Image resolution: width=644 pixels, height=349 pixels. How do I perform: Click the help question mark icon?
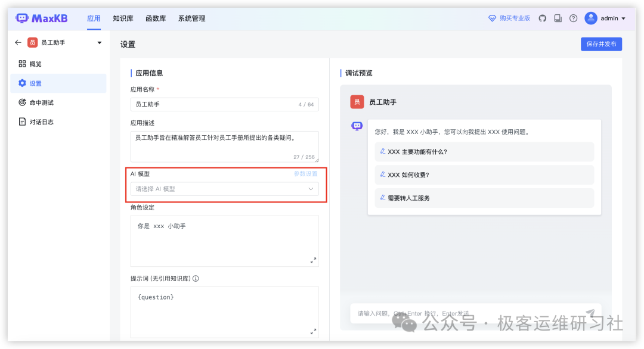click(x=573, y=18)
